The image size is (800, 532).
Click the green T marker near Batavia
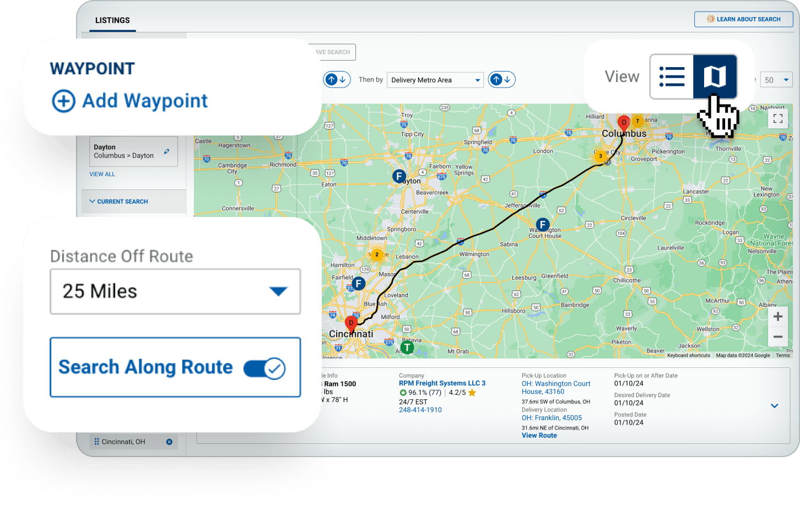(407, 348)
